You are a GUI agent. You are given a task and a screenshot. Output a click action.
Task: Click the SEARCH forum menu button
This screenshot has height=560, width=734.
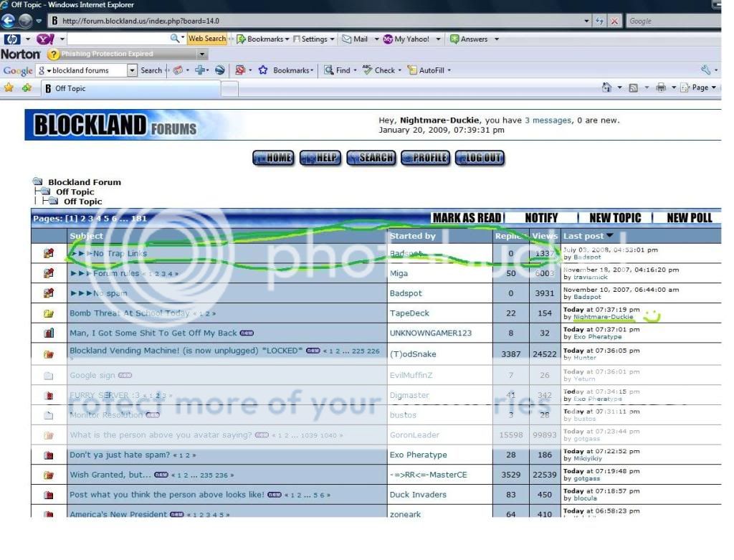(x=371, y=158)
